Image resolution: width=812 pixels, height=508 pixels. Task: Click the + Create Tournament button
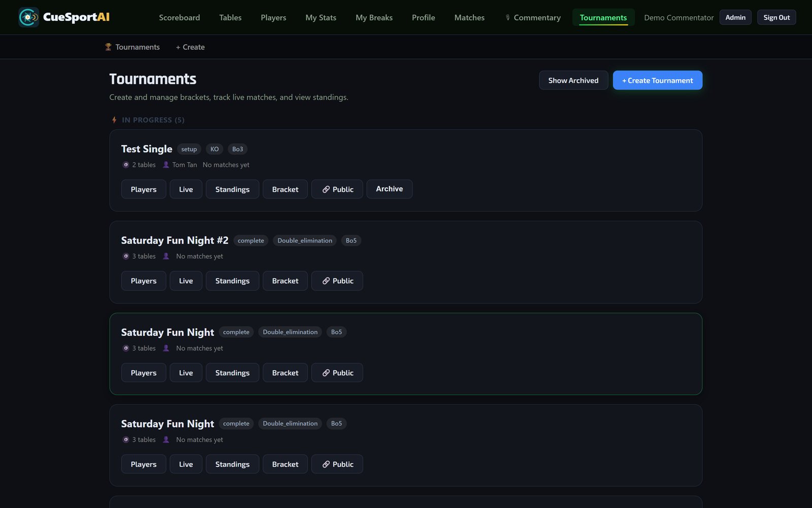point(658,80)
